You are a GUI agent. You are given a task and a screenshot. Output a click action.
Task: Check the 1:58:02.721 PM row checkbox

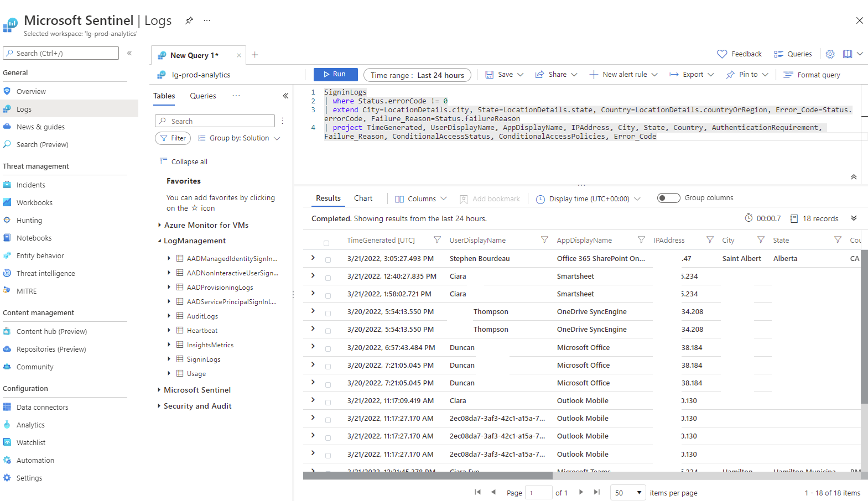click(328, 295)
